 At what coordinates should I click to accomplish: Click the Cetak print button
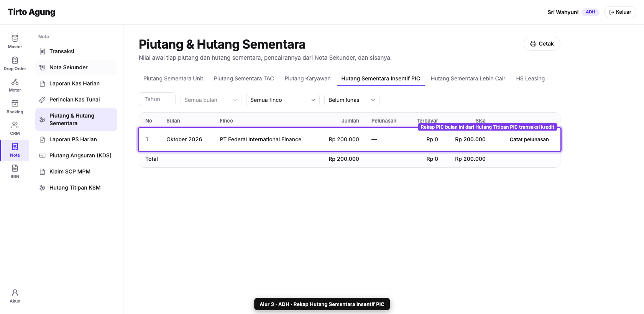[542, 44]
